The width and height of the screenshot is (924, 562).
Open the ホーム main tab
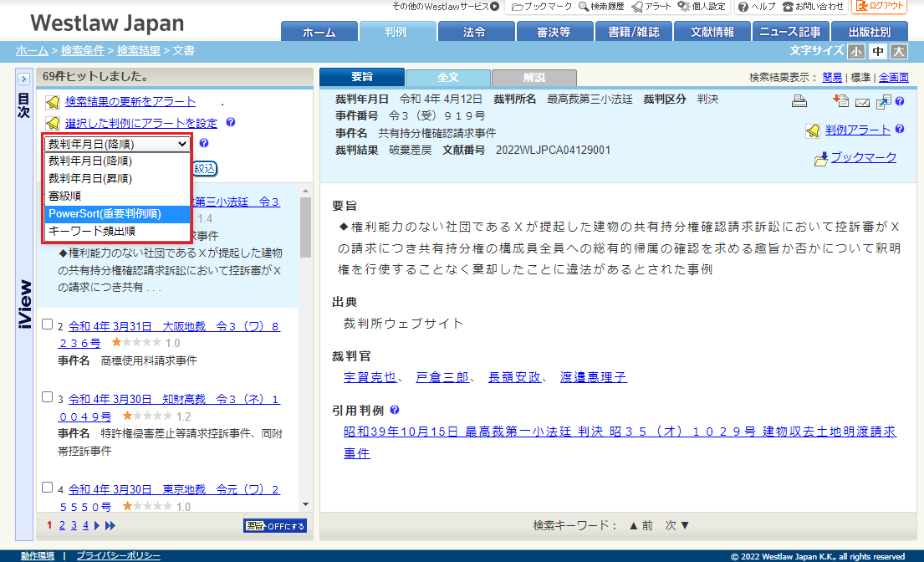[319, 32]
